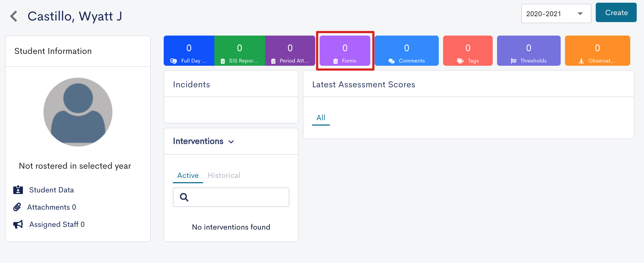Open the Full Day attendance tile
Viewport: 644px width, 263px height.
[189, 51]
